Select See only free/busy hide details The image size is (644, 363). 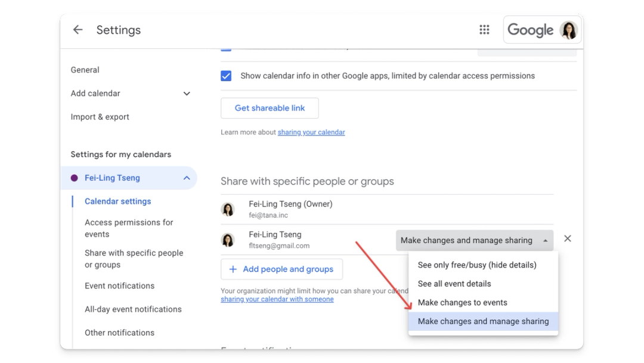pos(476,264)
